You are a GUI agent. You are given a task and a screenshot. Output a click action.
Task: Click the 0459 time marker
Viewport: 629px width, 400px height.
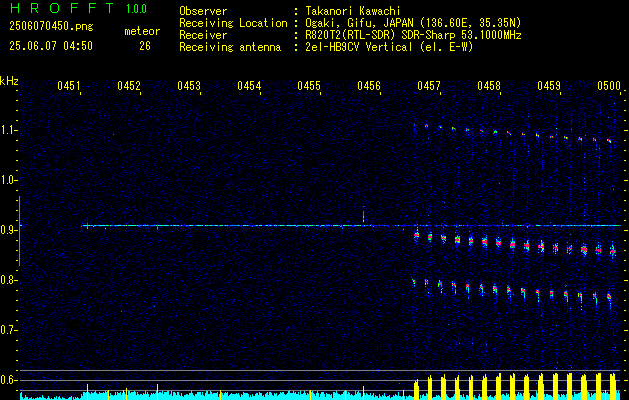pos(549,86)
